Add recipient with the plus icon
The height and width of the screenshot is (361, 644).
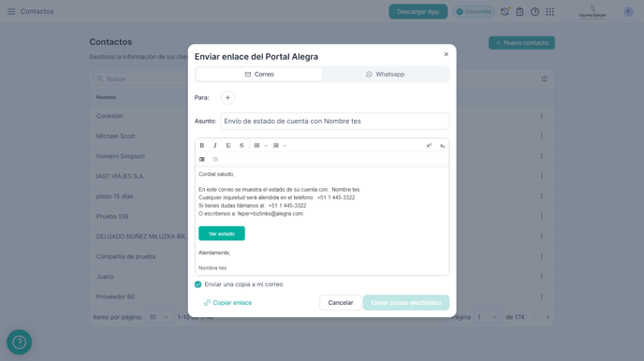[227, 97]
